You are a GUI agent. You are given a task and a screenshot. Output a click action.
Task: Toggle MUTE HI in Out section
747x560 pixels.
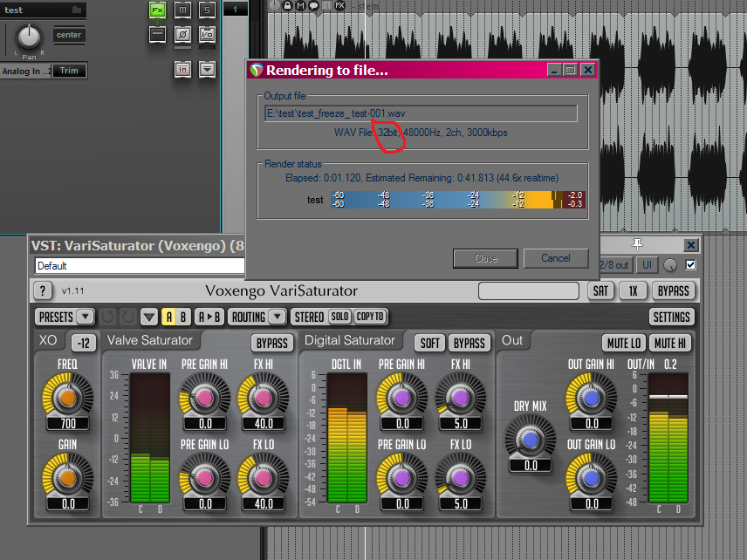click(x=670, y=343)
